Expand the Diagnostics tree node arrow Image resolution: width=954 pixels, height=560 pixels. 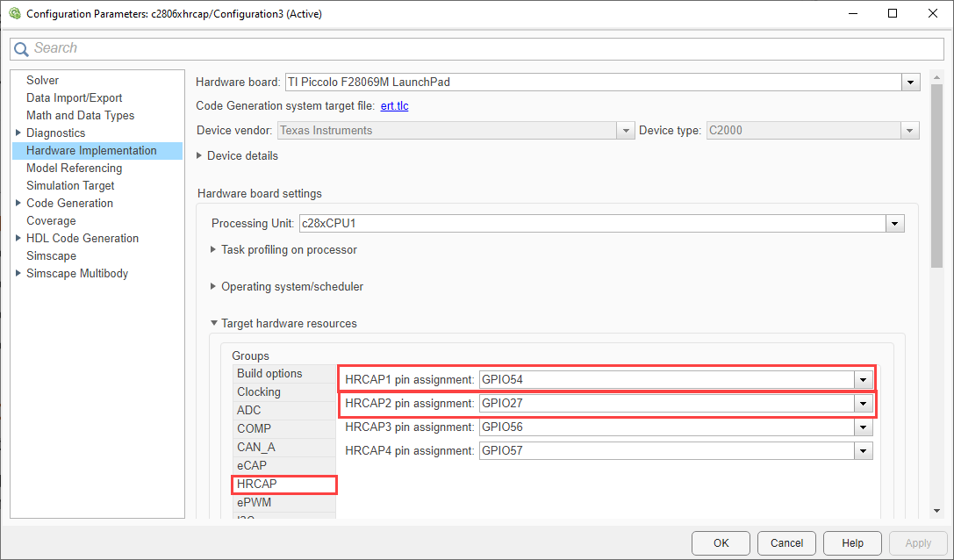(x=18, y=133)
